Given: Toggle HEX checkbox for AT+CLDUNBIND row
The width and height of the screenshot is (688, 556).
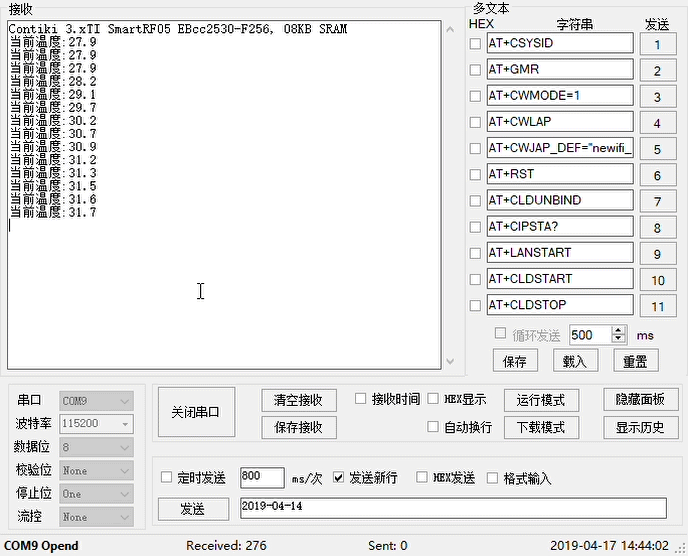Looking at the screenshot, I should tap(475, 201).
